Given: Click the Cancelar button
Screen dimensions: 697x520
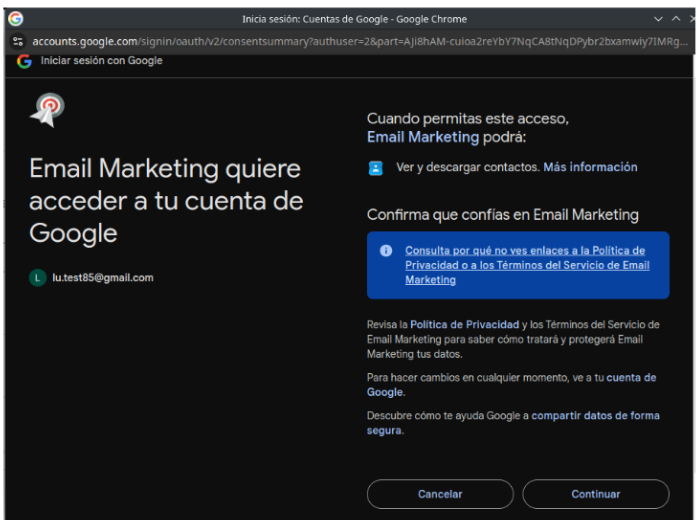Looking at the screenshot, I should pos(440,494).
